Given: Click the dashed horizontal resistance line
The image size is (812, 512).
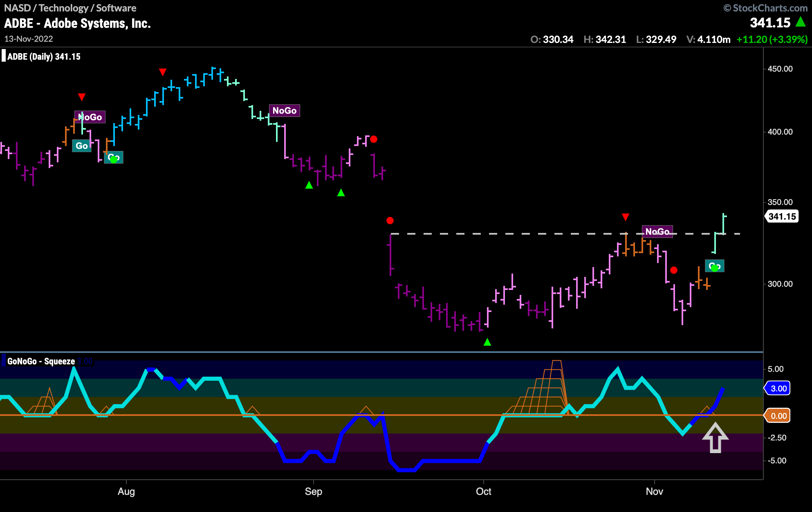Looking at the screenshot, I should pos(565,234).
